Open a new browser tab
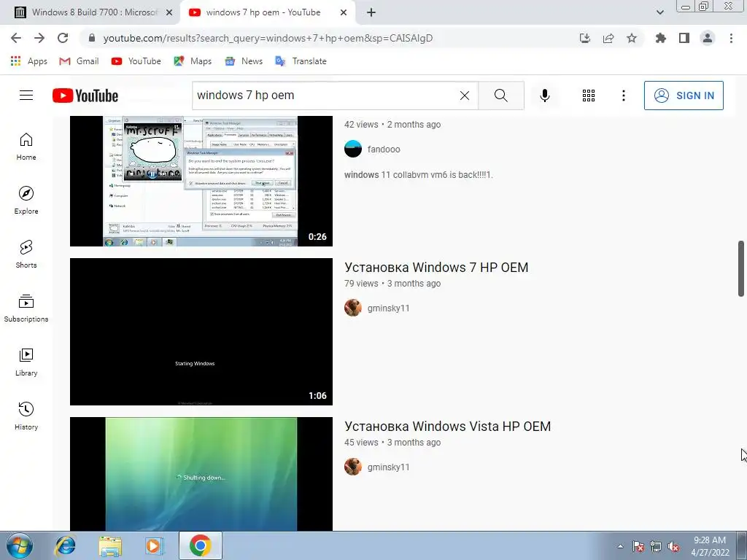747x560 pixels. click(371, 12)
